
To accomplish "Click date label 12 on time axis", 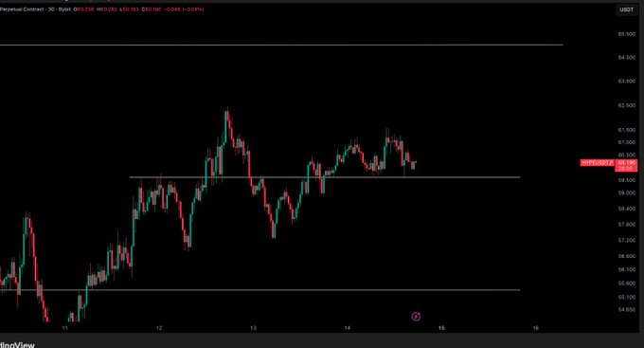I will 159,328.
